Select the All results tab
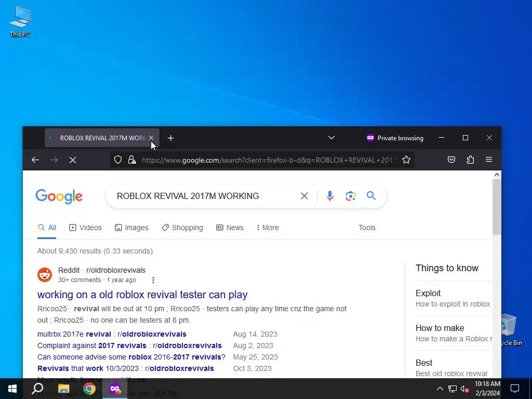The height and width of the screenshot is (399, 532). click(x=47, y=228)
